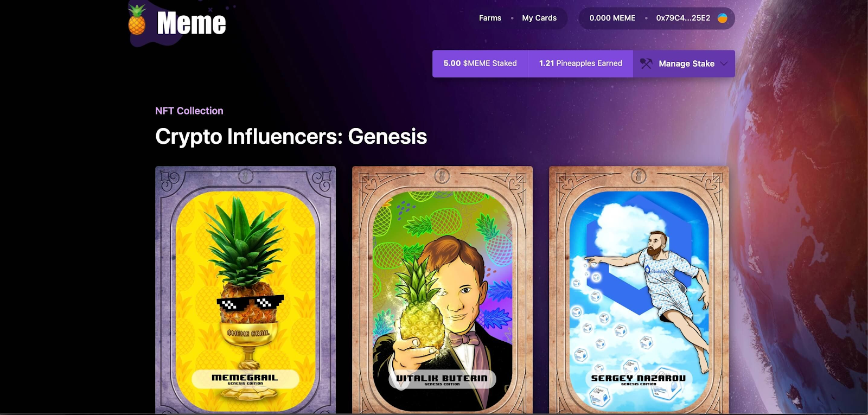Screen dimensions: 868x415
Task: Click the Crypto Influencers: Genesis heading
Action: coord(291,137)
